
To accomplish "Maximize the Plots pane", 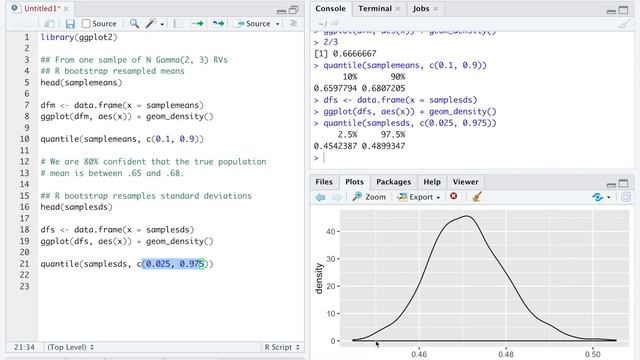I will pyautogui.click(x=623, y=184).
